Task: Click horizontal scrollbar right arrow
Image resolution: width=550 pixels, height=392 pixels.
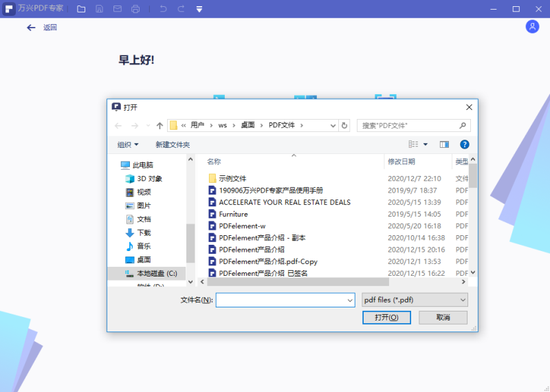Action: point(463,282)
